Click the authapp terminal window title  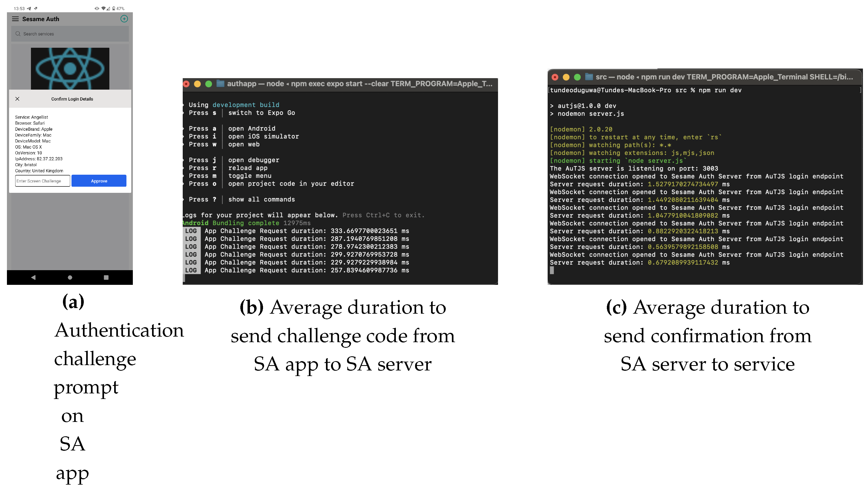(360, 84)
